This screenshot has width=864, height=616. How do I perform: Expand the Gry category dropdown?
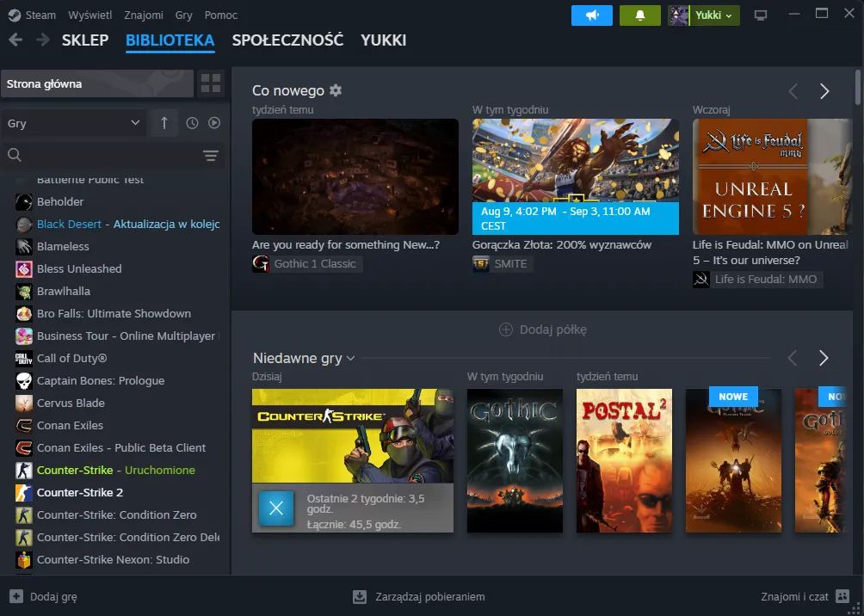click(x=73, y=123)
